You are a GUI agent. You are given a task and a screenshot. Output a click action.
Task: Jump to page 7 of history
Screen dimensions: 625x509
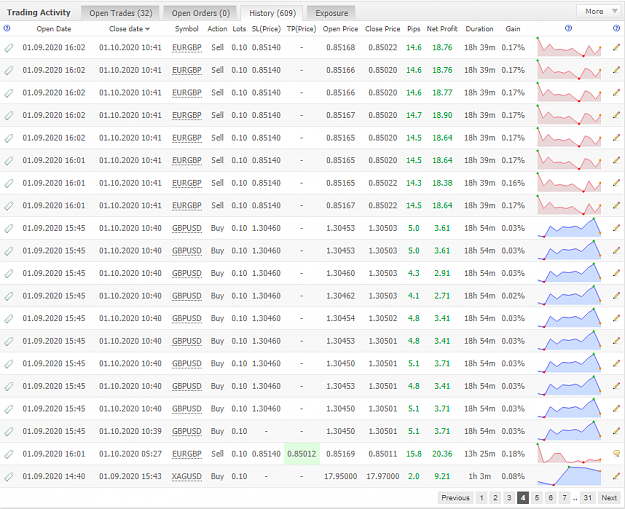tap(564, 497)
